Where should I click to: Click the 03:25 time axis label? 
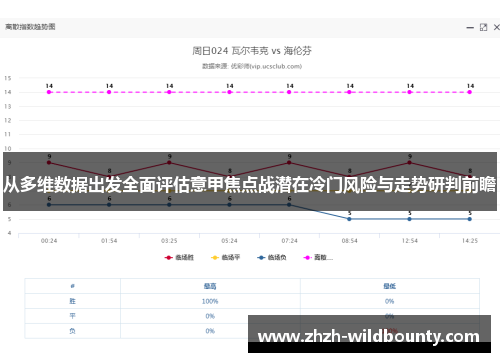(x=169, y=241)
